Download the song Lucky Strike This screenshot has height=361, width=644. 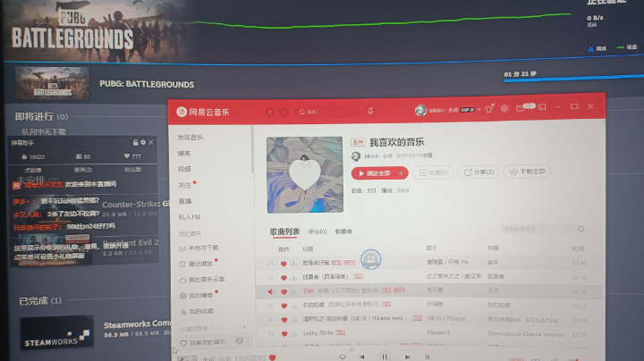coord(294,333)
